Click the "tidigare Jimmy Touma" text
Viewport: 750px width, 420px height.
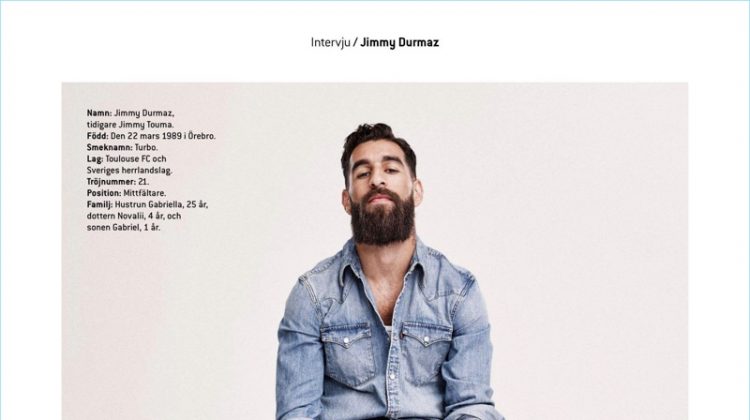(130, 125)
